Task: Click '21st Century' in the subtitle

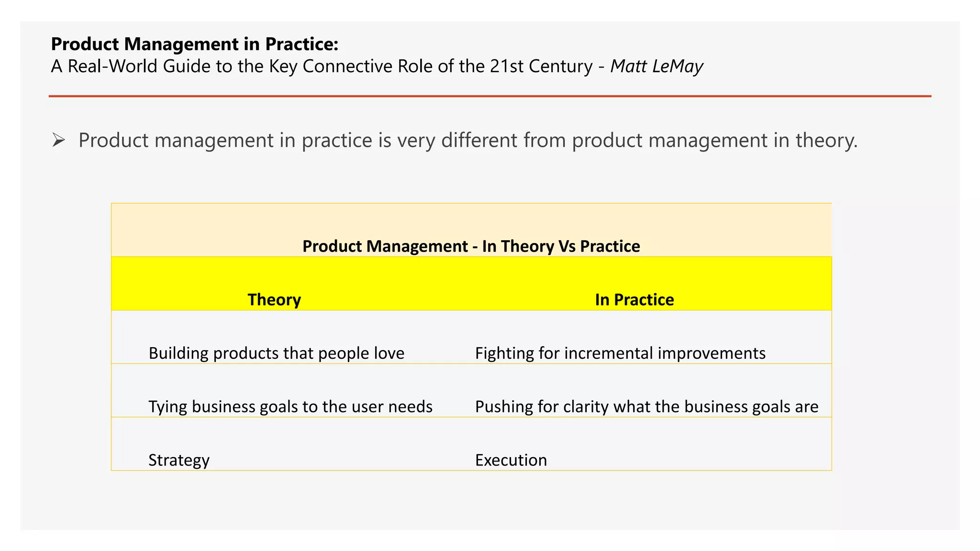Action: coord(541,66)
